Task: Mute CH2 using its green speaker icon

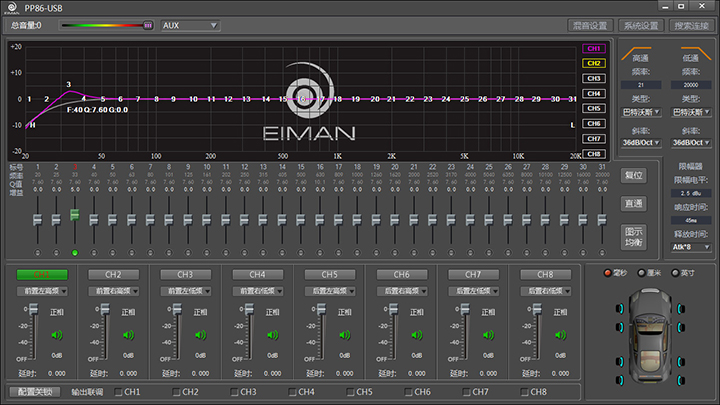Action: [128, 335]
